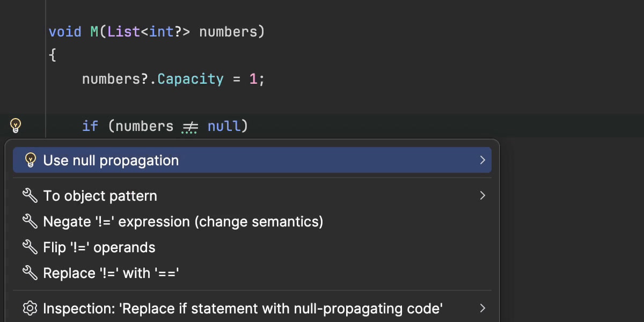Click the Capacity property in the code
This screenshot has height=322, width=644.
click(x=191, y=79)
